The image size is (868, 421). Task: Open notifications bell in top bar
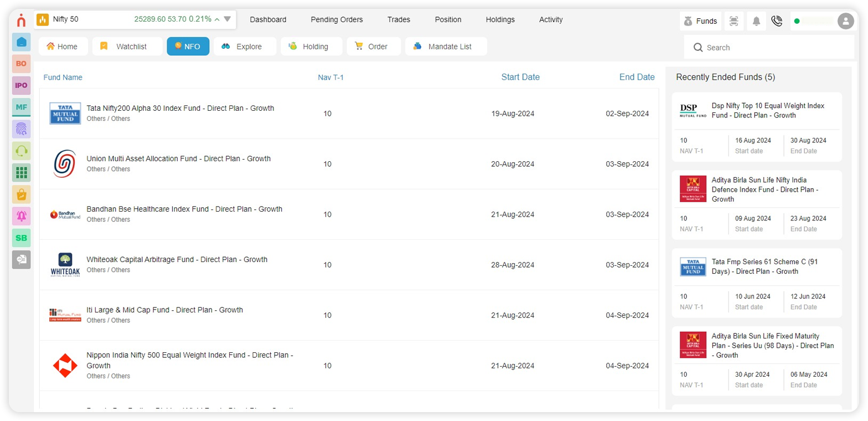click(756, 21)
